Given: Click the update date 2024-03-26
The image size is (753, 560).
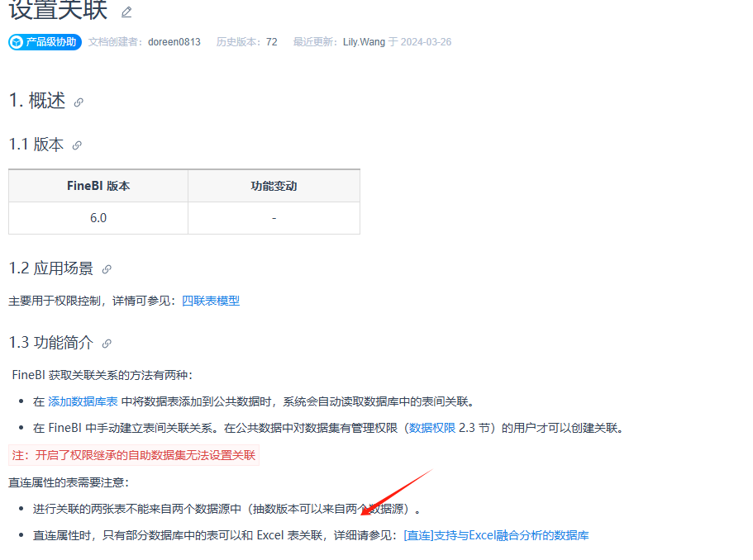Looking at the screenshot, I should (x=426, y=42).
